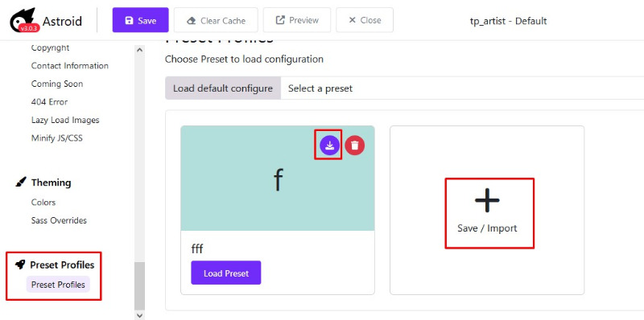Click the paintbrush icon beside Theming
This screenshot has height=320, width=644.
coord(20,183)
